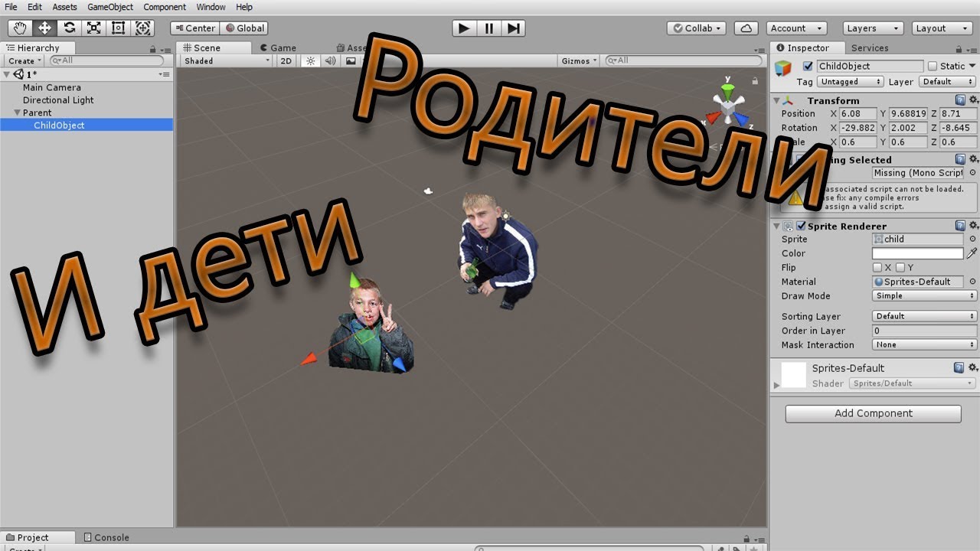Click the Hierarchy panel lock icon
980x551 pixels.
[153, 49]
